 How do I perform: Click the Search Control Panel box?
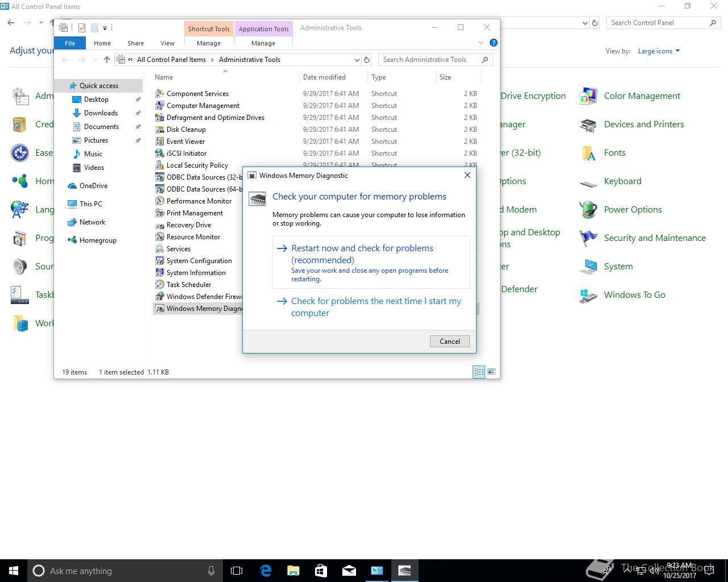(x=663, y=23)
